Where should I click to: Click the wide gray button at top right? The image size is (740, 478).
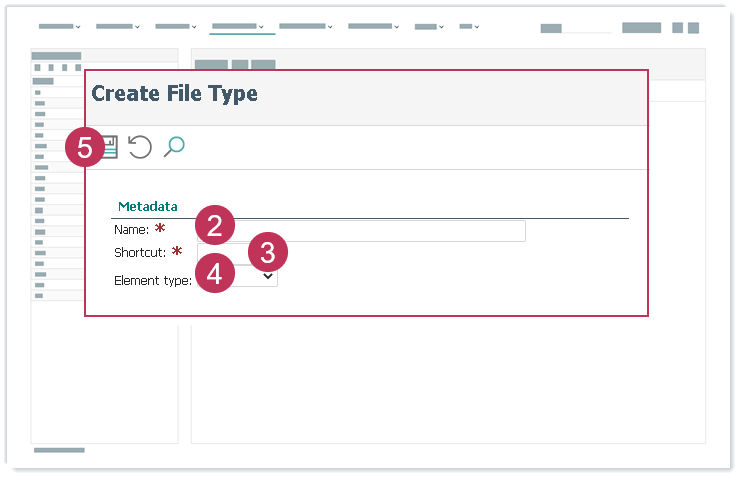(641, 28)
